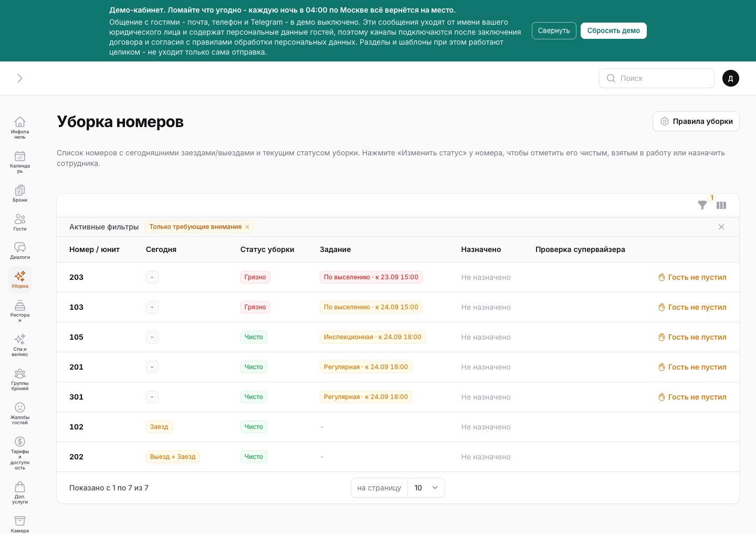Open the Календарь sidebar icon
The height and width of the screenshot is (534, 756).
[20, 162]
